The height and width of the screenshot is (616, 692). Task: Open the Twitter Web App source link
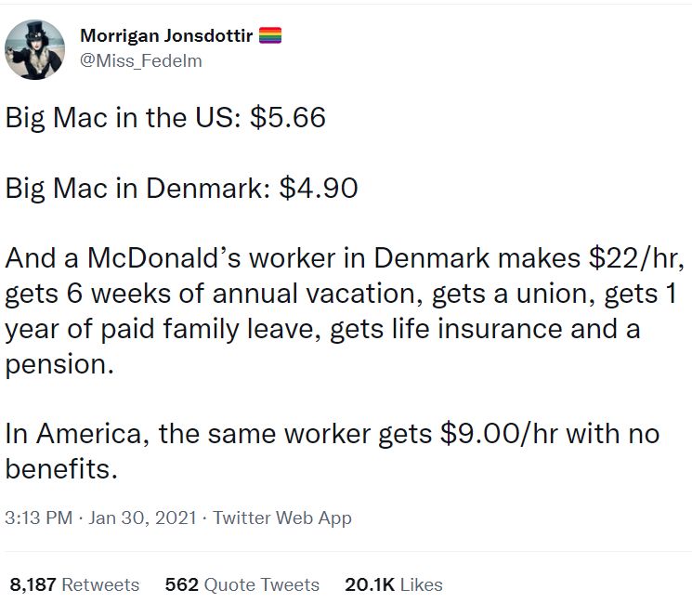282,518
